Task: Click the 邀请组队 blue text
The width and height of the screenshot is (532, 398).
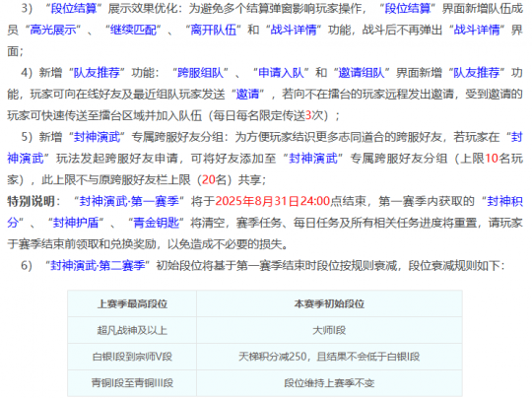Action: [362, 73]
